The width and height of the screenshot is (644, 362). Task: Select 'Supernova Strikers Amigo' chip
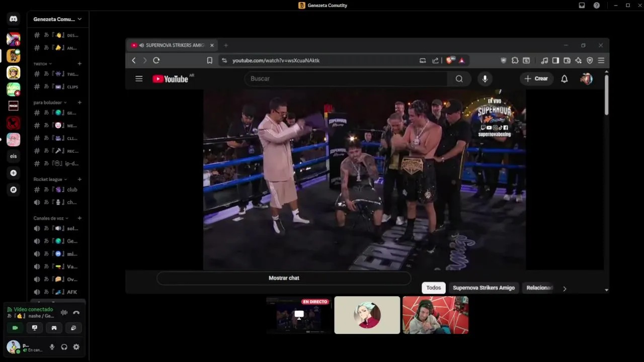click(x=484, y=288)
